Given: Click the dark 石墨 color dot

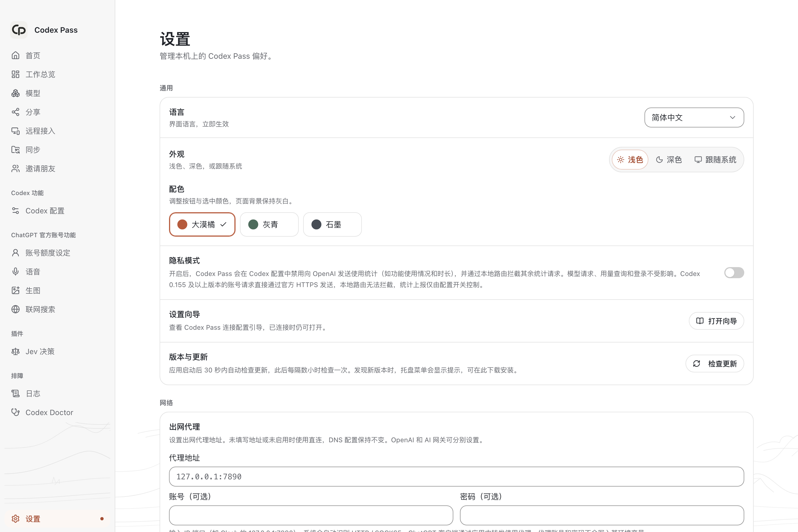Looking at the screenshot, I should [316, 224].
